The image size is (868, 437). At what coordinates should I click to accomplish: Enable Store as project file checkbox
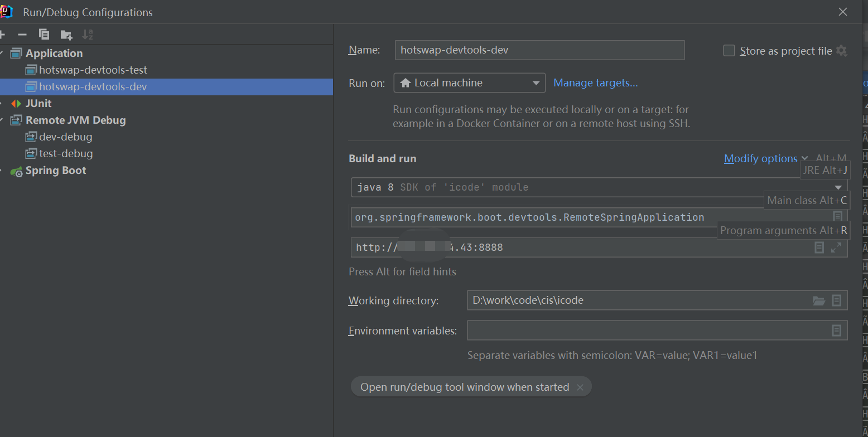[x=729, y=51]
